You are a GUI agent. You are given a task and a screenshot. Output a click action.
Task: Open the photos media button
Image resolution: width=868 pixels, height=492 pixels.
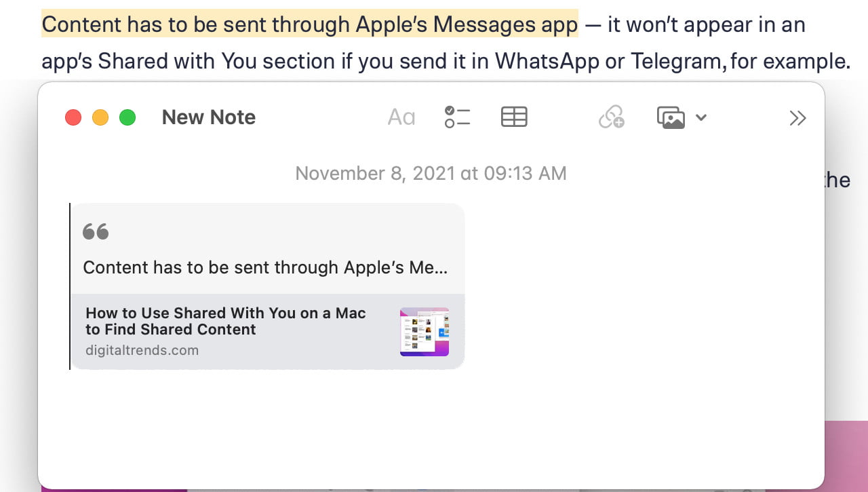coord(671,117)
